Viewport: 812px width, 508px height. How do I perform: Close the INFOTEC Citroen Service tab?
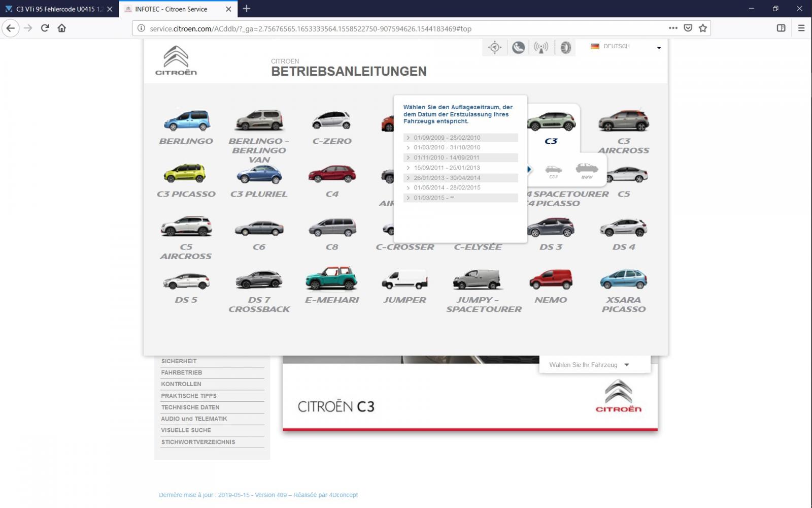(x=228, y=9)
